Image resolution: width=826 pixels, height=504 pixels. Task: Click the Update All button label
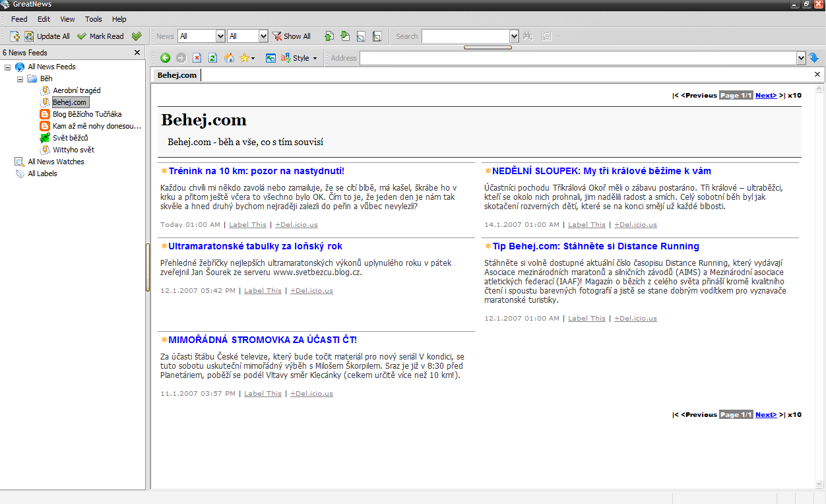(x=53, y=36)
